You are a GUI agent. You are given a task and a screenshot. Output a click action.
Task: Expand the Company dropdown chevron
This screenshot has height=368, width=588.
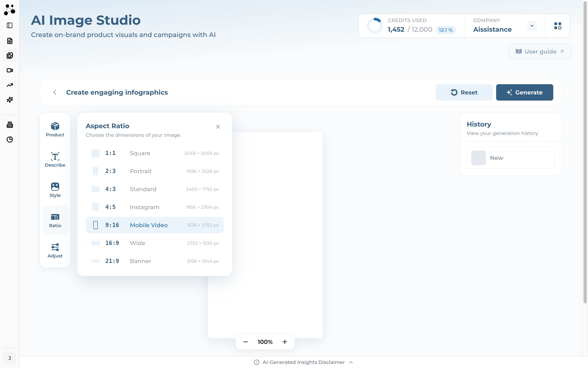click(x=532, y=26)
